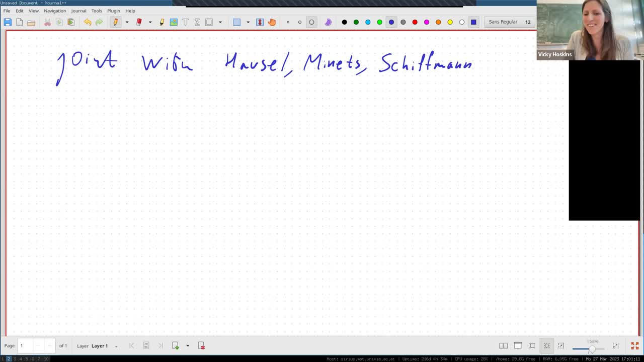Create a new document

click(x=19, y=22)
